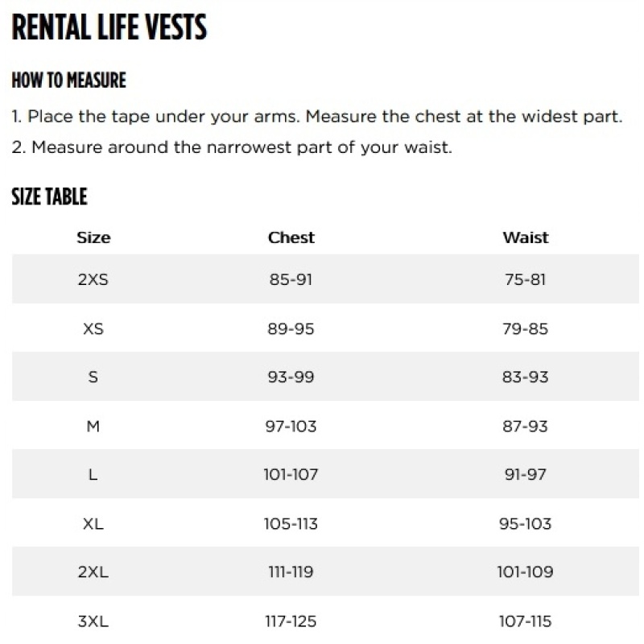Click the 3XL size label

tap(93, 621)
